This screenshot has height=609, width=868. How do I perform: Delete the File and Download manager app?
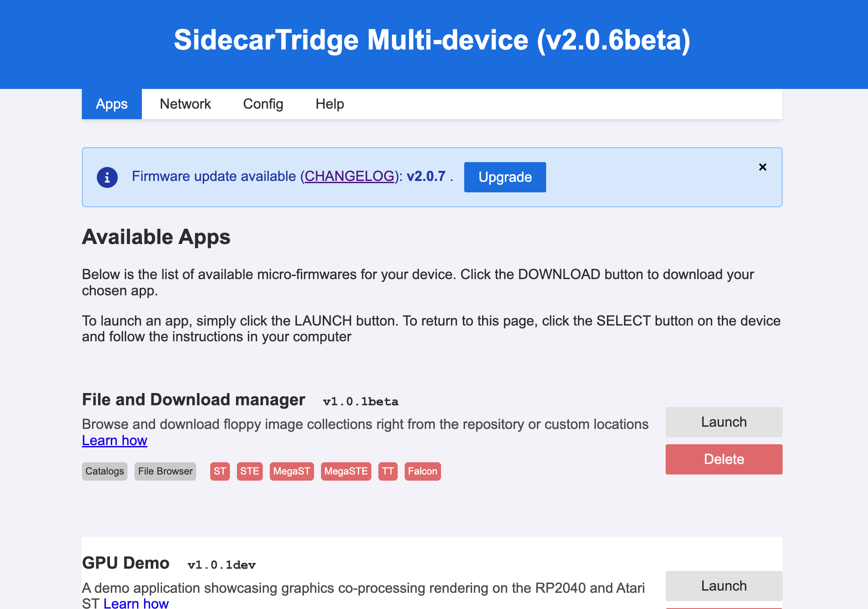point(724,459)
